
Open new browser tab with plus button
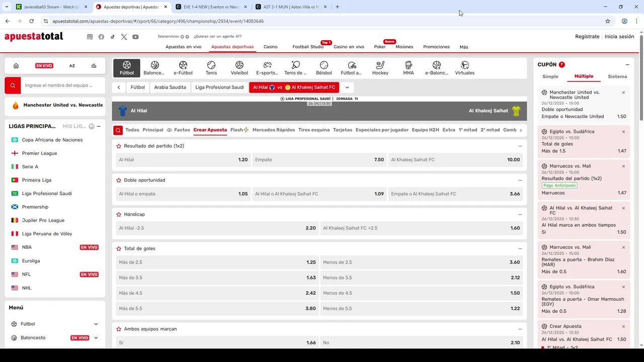(x=337, y=7)
